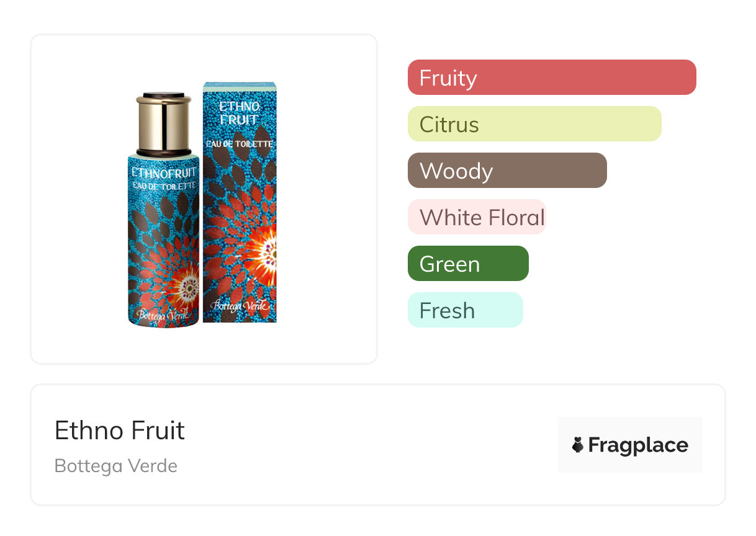Click the Bottega Verde signature on the box
This screenshot has width=756, height=536.
pos(240,305)
